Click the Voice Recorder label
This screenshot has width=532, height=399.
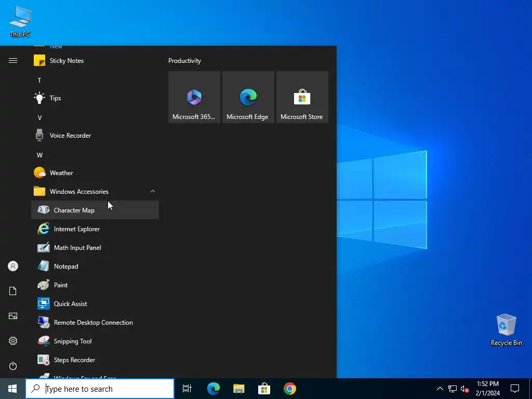coord(70,136)
